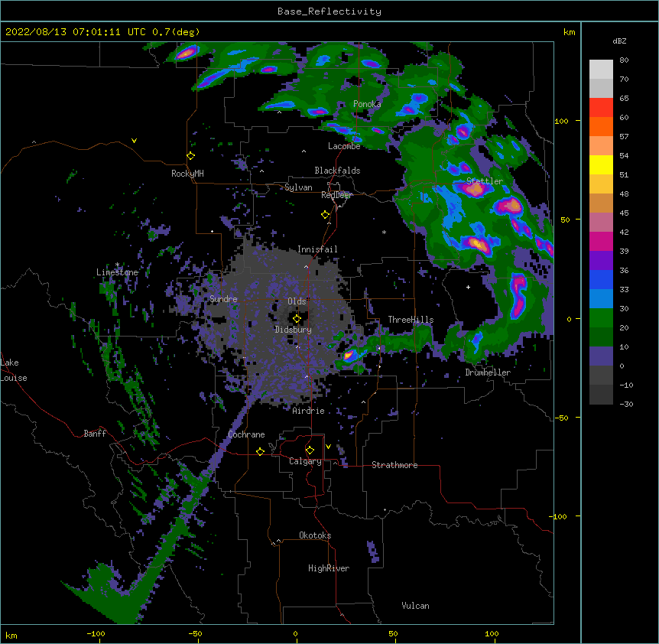This screenshot has height=644, width=659.
Task: Pick the blue 33-36 dBZ legend swatch
Action: pos(601,279)
